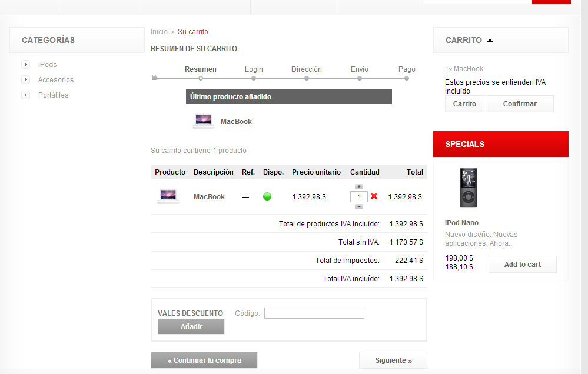
Task: Open the Accesorios category
Action: pyautogui.click(x=56, y=80)
